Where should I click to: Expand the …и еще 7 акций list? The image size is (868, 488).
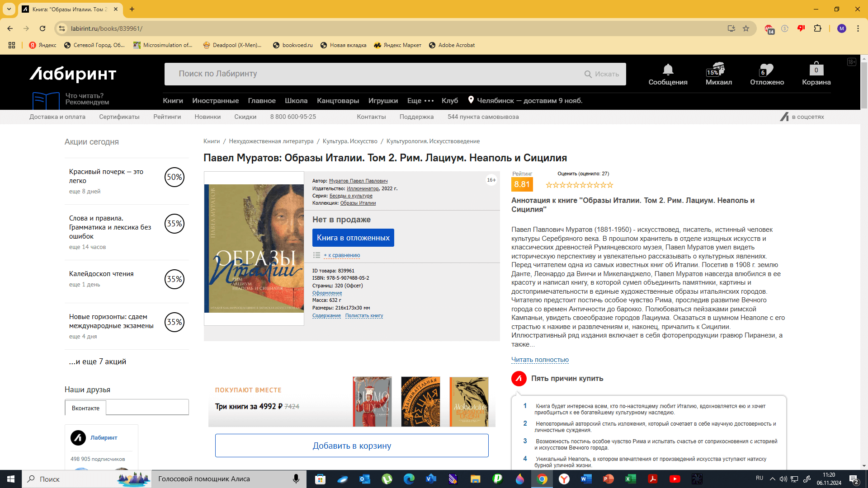(98, 361)
